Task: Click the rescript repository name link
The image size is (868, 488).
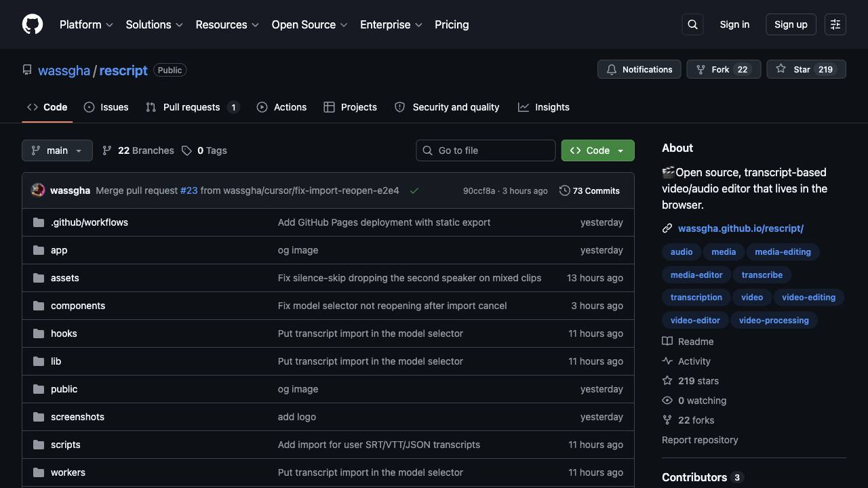Action: [x=123, y=70]
